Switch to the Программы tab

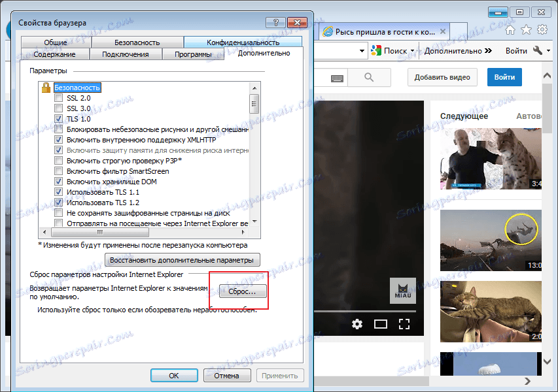coord(193,54)
